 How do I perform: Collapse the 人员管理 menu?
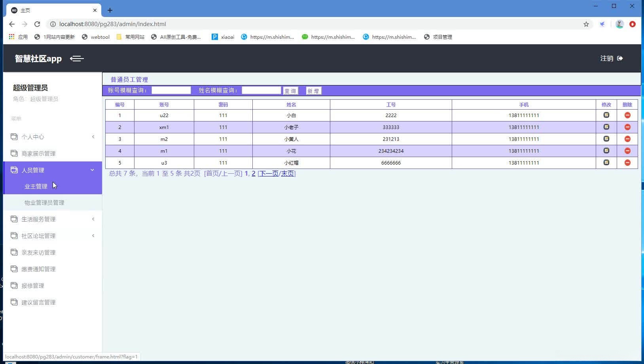tap(53, 170)
